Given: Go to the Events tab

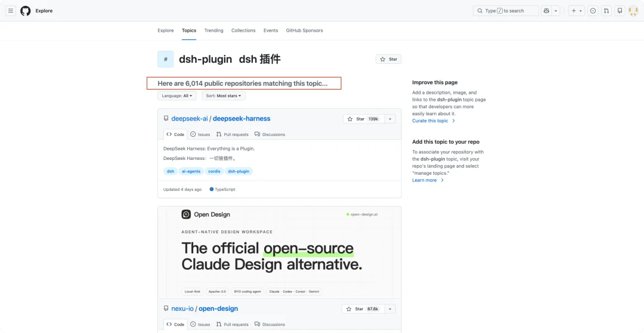Looking at the screenshot, I should (x=271, y=30).
